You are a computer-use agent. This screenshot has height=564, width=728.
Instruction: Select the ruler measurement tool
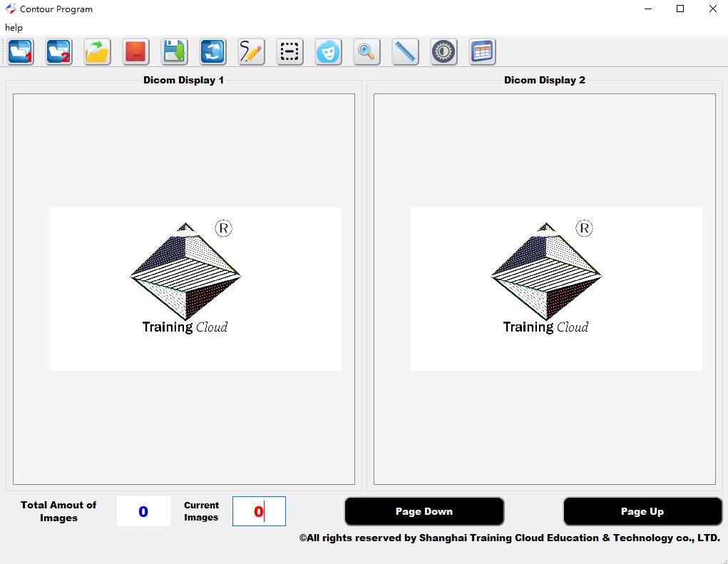405,52
